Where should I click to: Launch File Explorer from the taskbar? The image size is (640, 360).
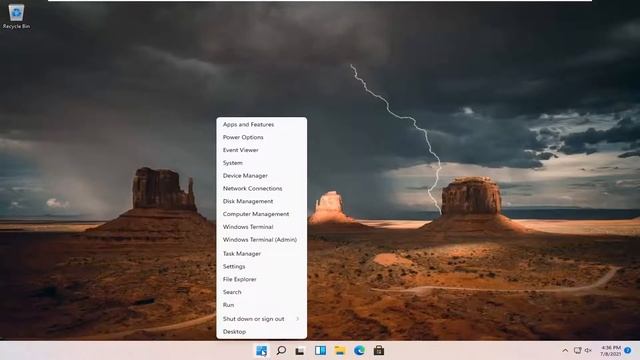pyautogui.click(x=340, y=351)
